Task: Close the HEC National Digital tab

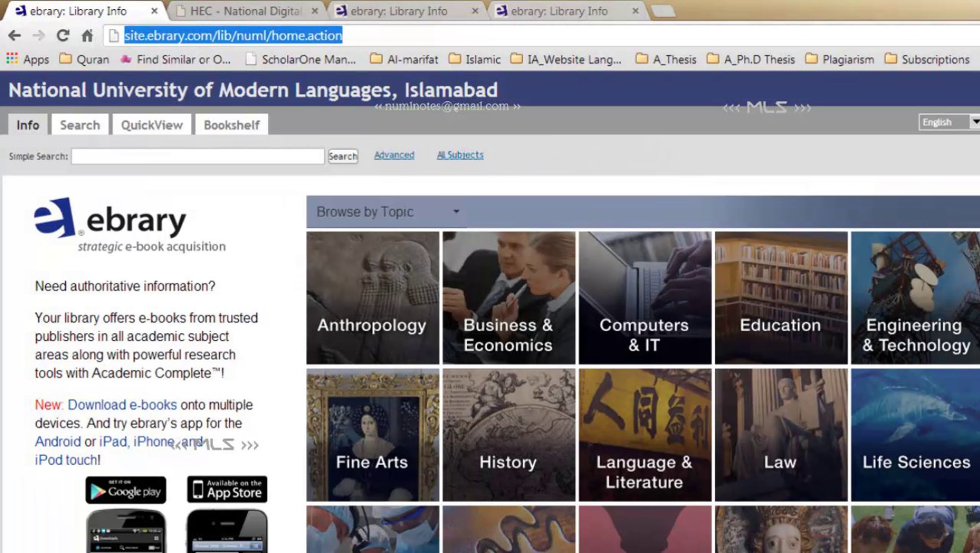Action: click(x=314, y=11)
